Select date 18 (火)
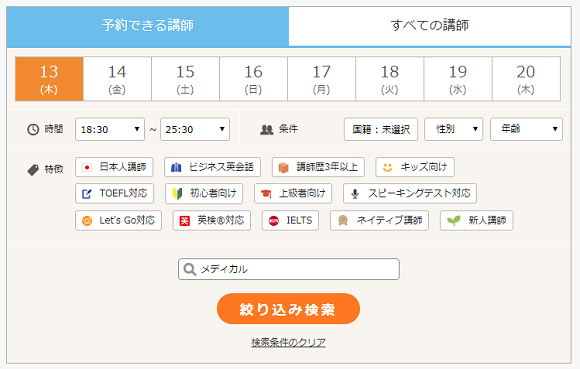The image size is (580, 369). click(390, 79)
